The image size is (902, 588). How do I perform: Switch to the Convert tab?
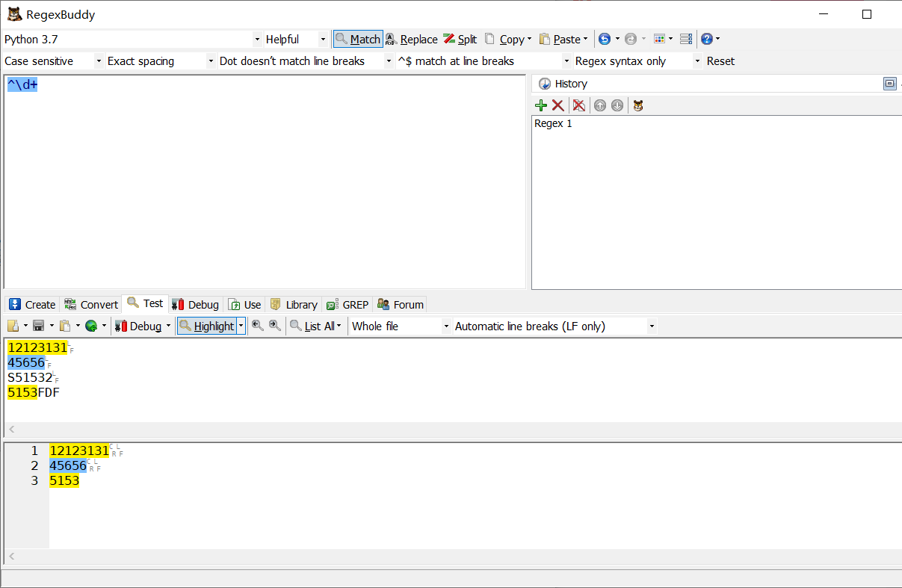(x=91, y=304)
